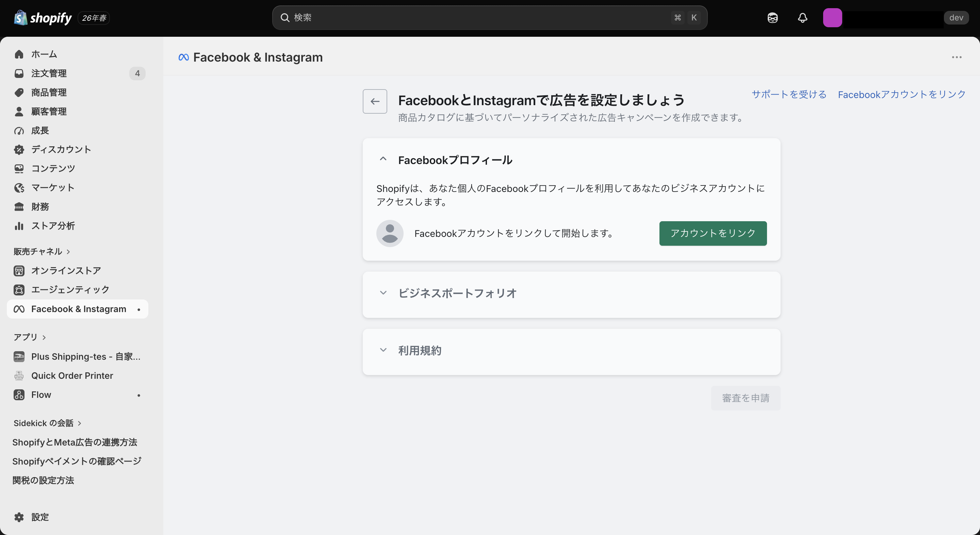
Task: Select 設定 at sidebar bottom
Action: 78,517
